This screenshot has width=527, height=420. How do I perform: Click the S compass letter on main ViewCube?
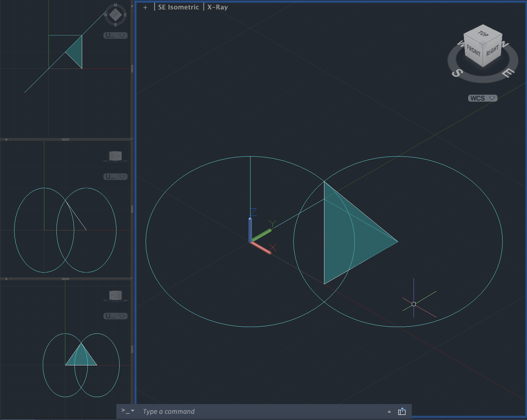tap(457, 73)
